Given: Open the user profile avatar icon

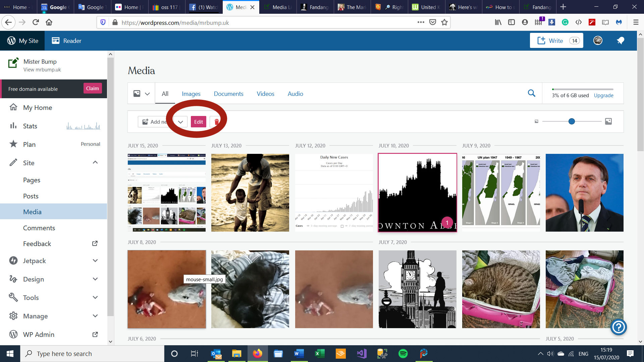Looking at the screenshot, I should (x=598, y=41).
